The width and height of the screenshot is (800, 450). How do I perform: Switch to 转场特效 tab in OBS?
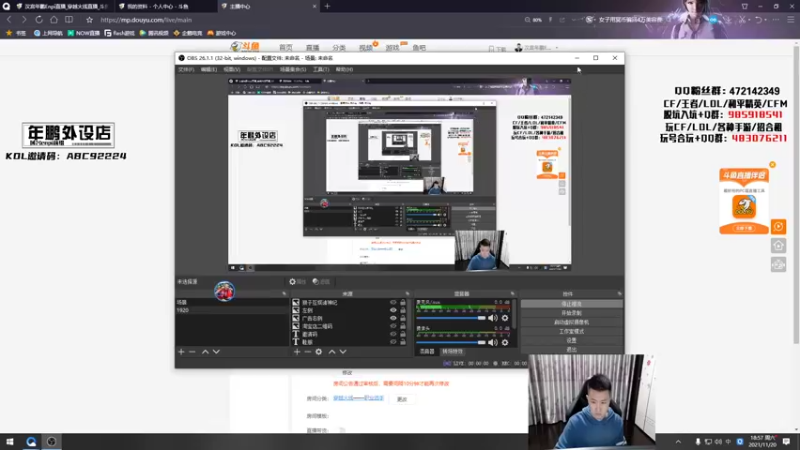[x=452, y=352]
